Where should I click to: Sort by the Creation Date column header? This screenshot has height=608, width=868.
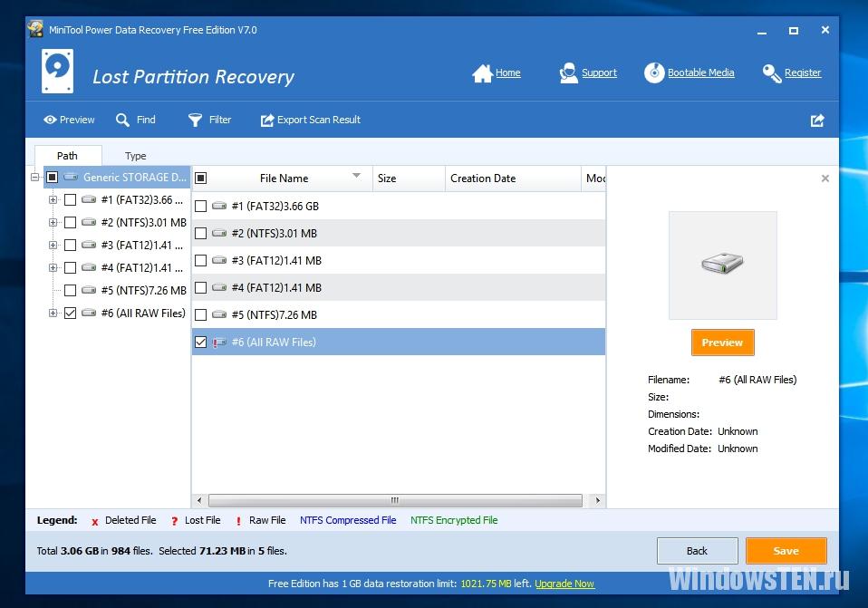click(x=513, y=179)
